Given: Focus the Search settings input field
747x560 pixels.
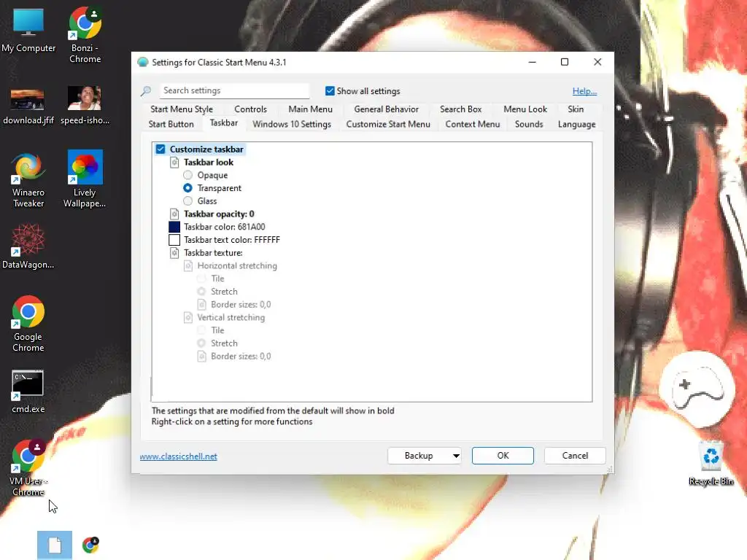Looking at the screenshot, I should click(x=234, y=90).
